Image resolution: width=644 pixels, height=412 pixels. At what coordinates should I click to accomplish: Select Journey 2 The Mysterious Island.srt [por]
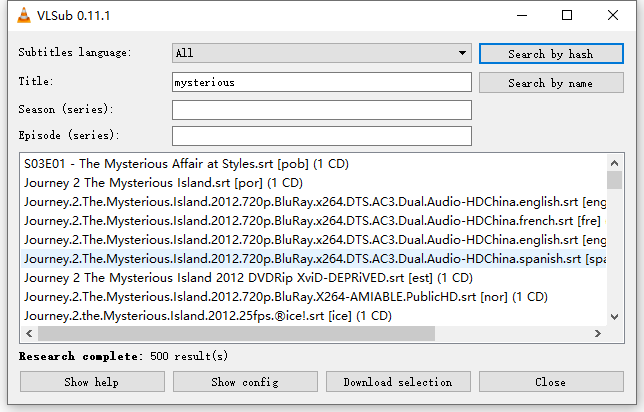tap(314, 183)
